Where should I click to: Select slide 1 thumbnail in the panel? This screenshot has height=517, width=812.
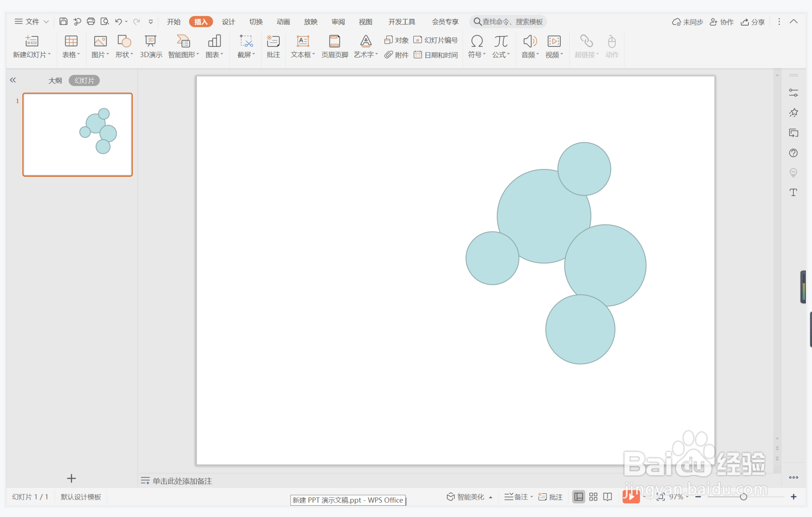pos(77,134)
